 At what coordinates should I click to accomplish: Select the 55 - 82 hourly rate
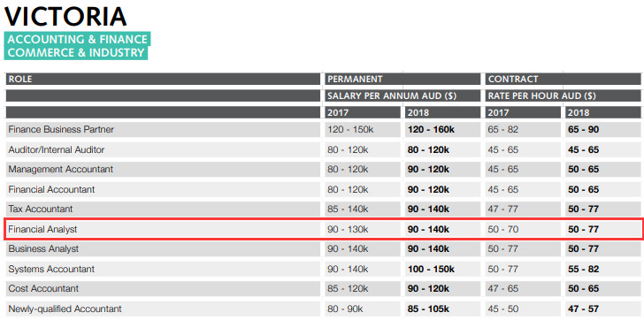[583, 269]
